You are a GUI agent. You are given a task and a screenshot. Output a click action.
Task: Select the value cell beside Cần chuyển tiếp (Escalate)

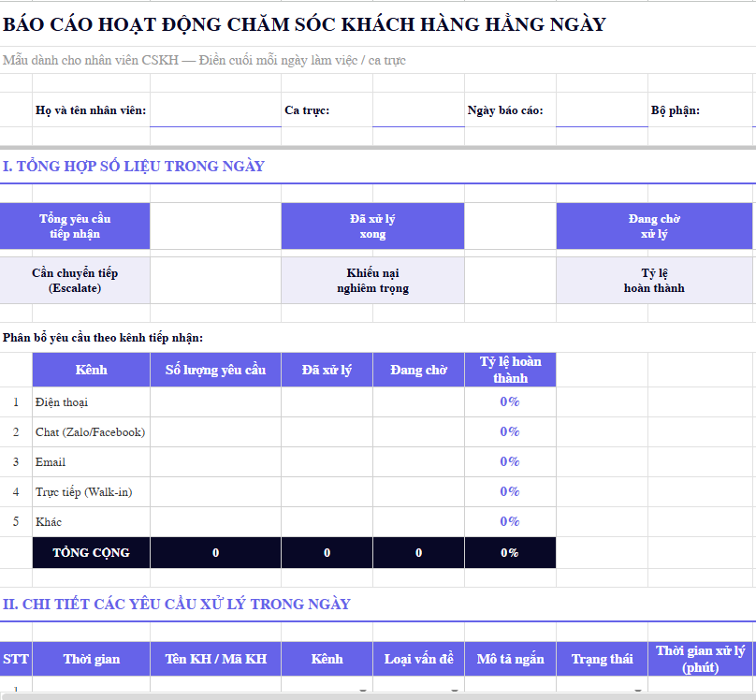click(x=215, y=281)
